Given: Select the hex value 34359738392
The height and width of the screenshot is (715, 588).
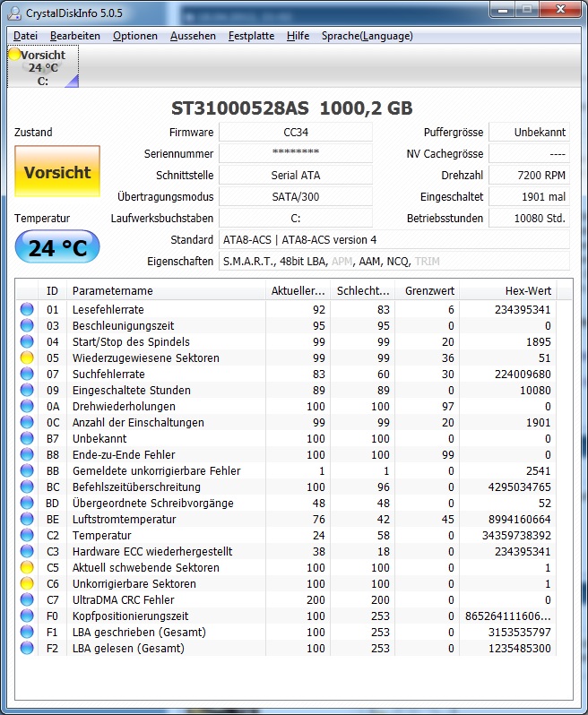Looking at the screenshot, I should point(516,535).
